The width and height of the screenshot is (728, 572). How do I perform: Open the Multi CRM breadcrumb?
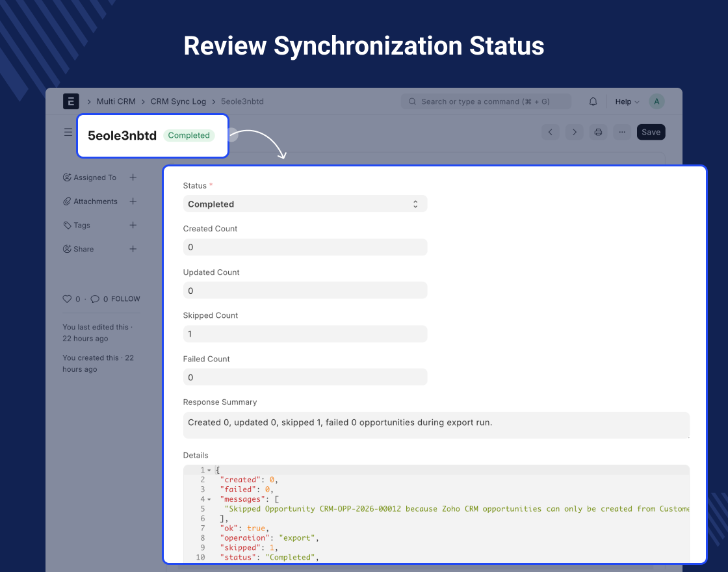(116, 101)
